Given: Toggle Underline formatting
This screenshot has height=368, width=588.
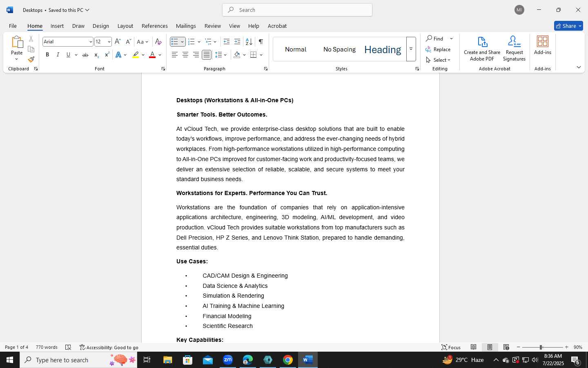Looking at the screenshot, I should click(68, 55).
